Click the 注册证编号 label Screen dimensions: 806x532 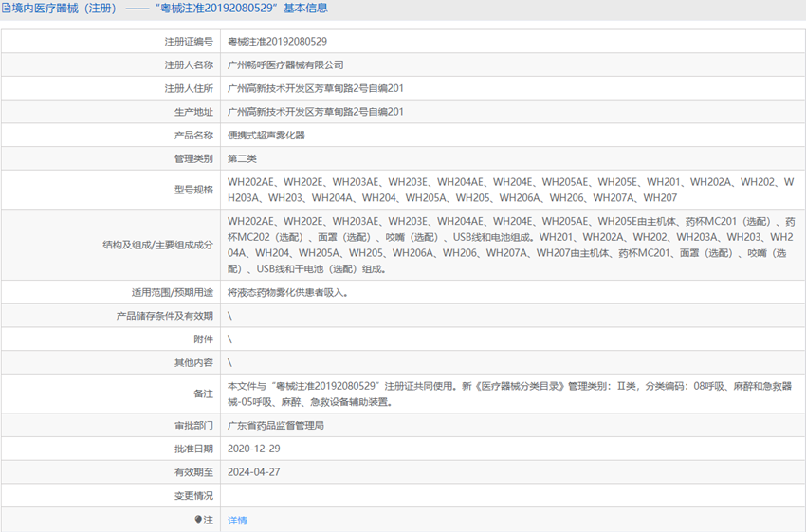(189, 42)
